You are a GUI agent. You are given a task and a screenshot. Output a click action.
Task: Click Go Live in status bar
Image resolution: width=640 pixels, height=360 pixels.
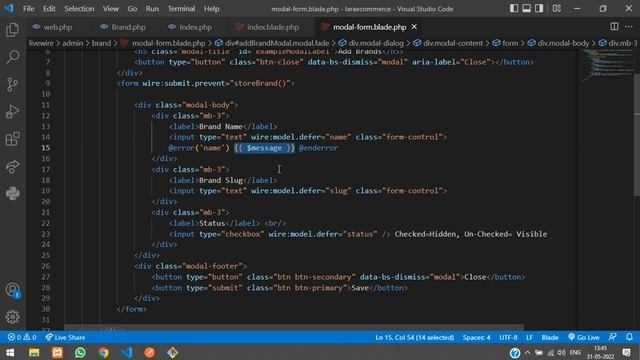[x=584, y=337]
